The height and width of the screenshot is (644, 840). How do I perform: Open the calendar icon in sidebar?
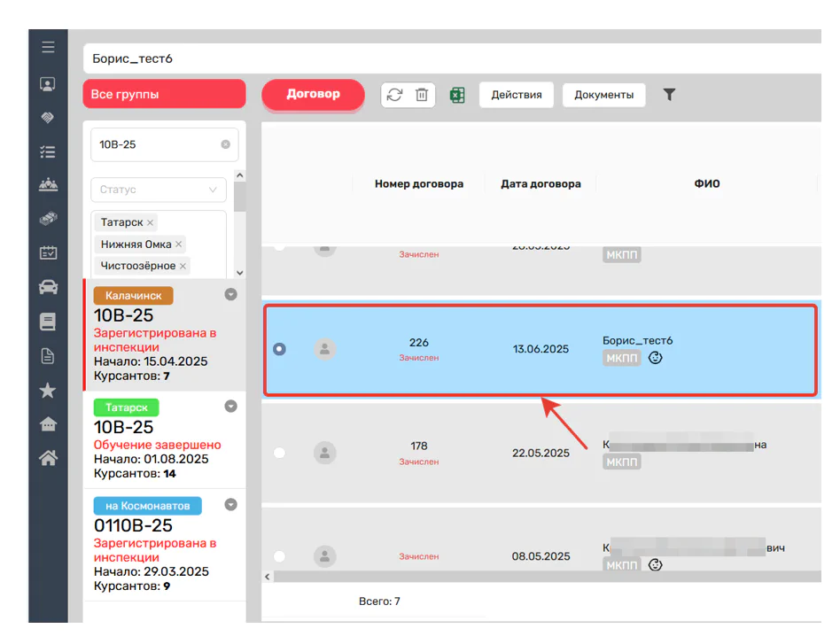48,252
